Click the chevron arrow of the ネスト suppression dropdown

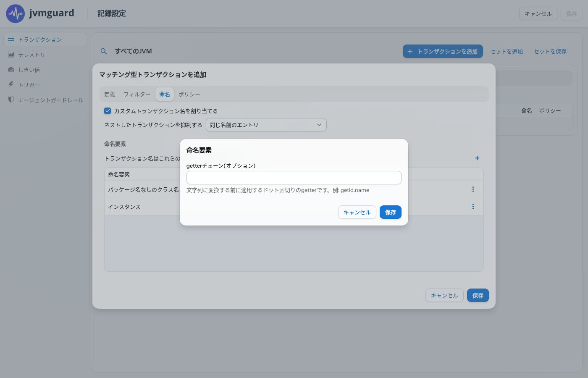click(319, 125)
